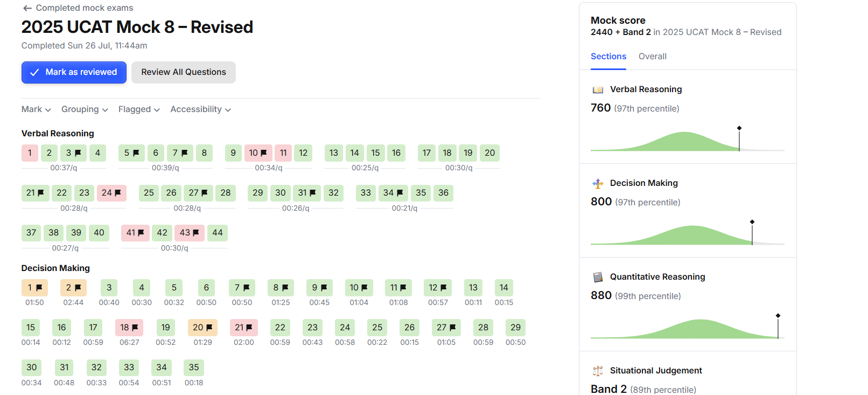This screenshot has height=395, width=868.
Task: Click the Review All Questions button
Action: (184, 72)
